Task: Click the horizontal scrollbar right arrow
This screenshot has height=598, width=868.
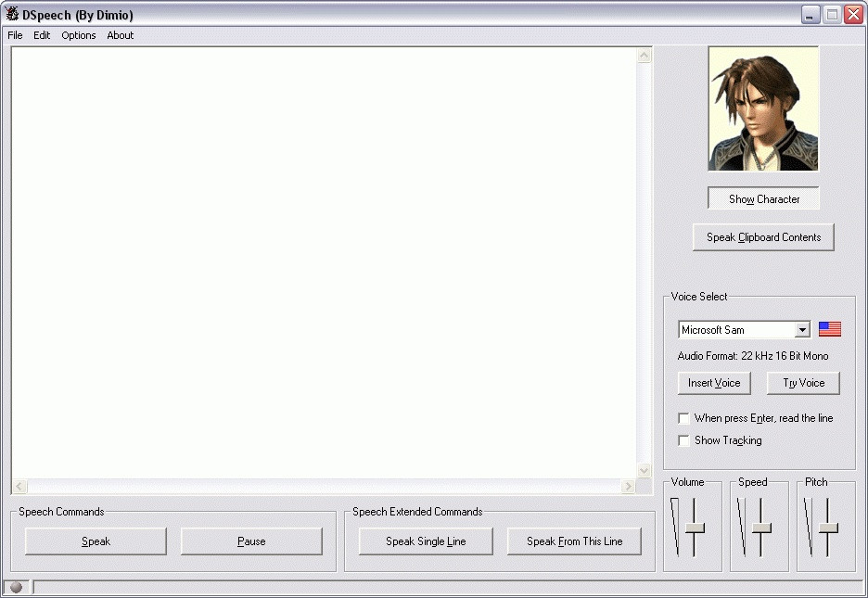Action: tap(628, 486)
